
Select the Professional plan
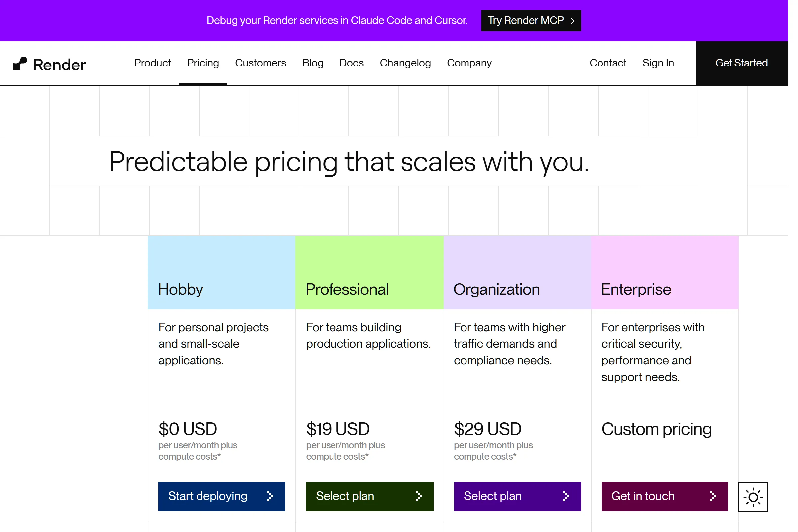pyautogui.click(x=369, y=496)
